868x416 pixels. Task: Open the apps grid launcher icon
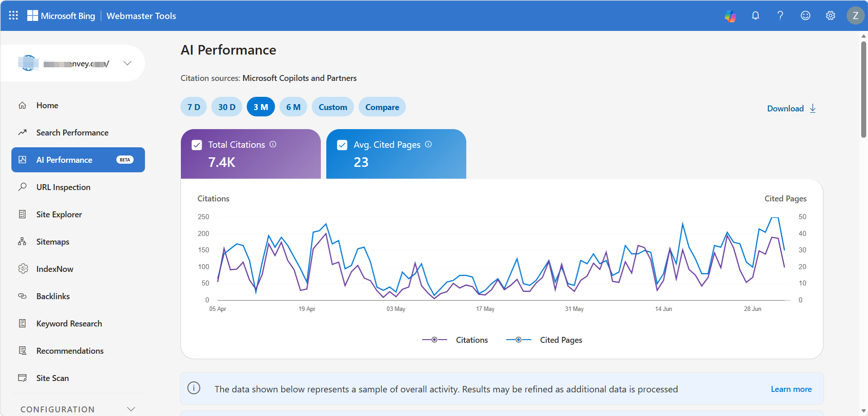click(x=14, y=15)
